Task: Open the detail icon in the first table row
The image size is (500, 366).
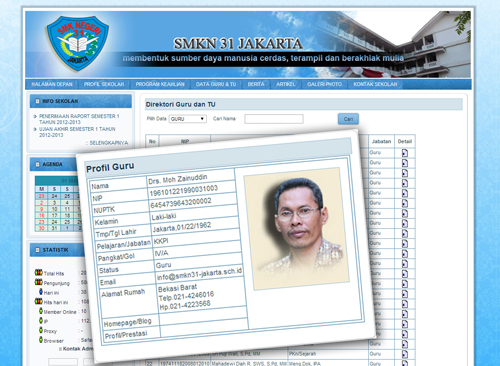Action: 405,153
